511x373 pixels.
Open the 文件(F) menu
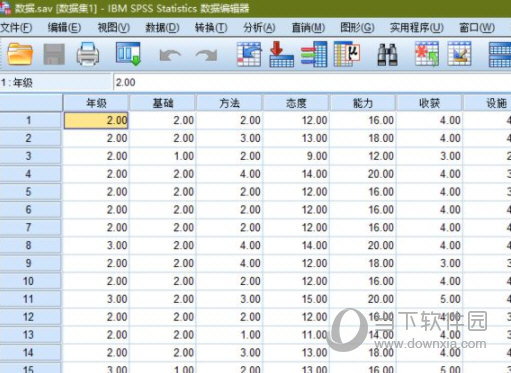tap(16, 28)
